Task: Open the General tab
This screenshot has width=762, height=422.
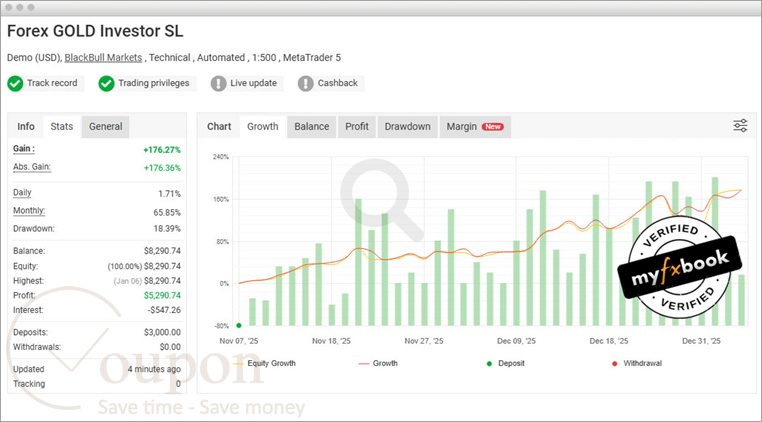Action: coord(105,126)
